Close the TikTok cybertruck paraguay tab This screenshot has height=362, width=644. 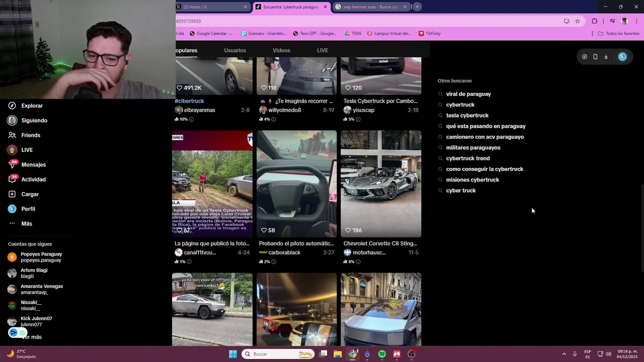[325, 7]
